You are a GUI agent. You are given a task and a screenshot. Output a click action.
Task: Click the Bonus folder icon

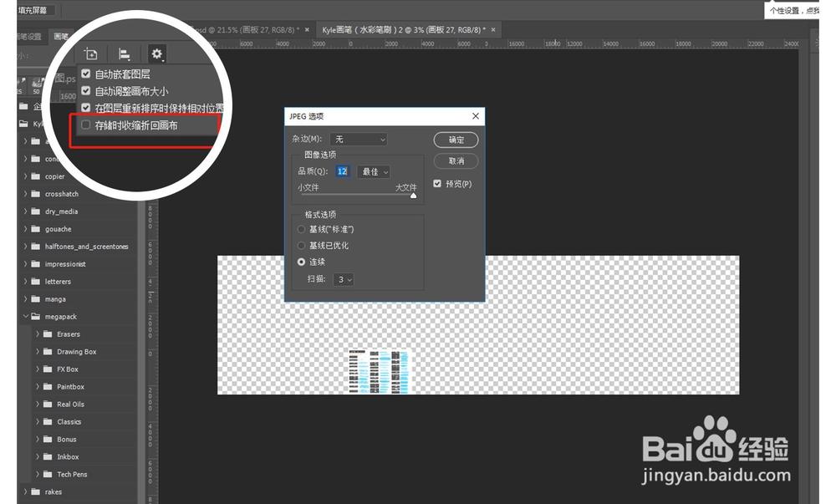point(48,439)
